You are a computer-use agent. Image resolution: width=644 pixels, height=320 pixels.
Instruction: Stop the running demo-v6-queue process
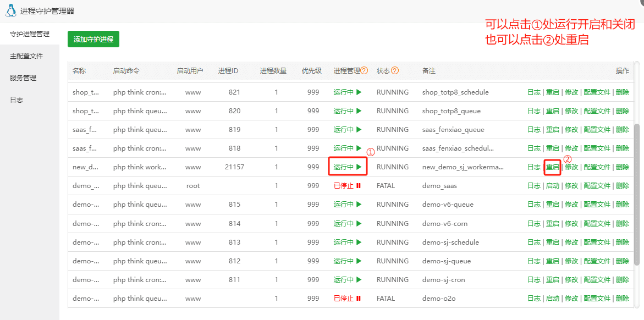(347, 205)
